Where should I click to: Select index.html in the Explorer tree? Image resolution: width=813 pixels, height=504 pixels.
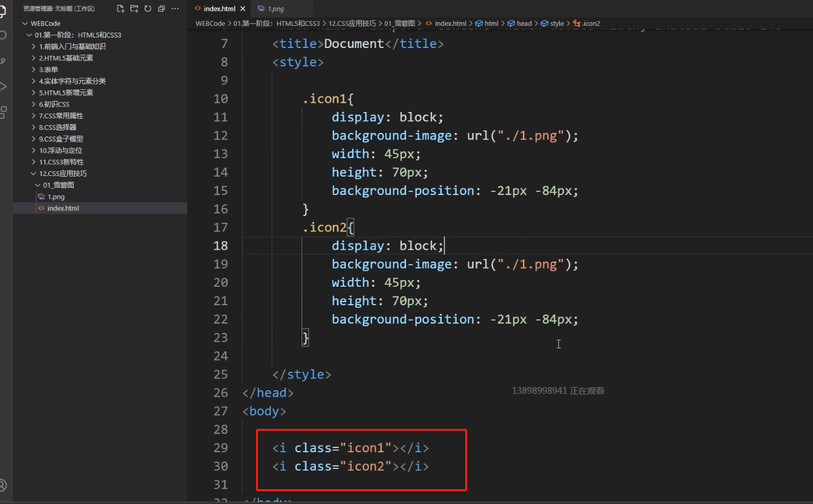100,208
